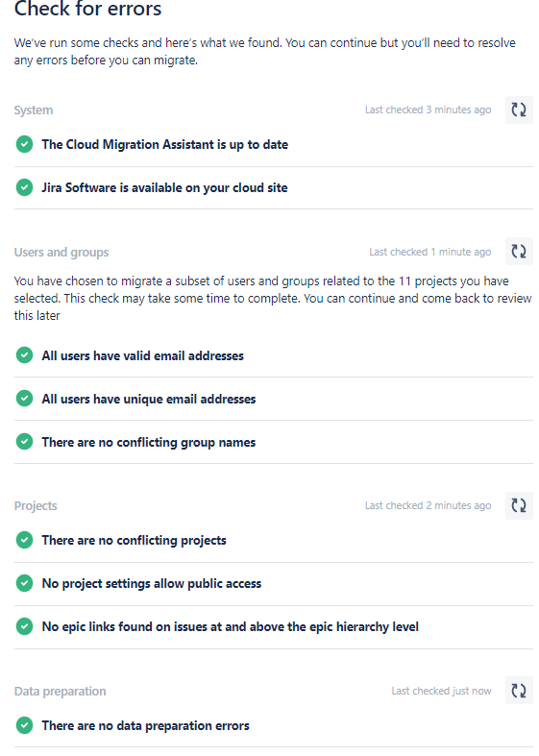Click the 'Users and groups' section heading

61,253
